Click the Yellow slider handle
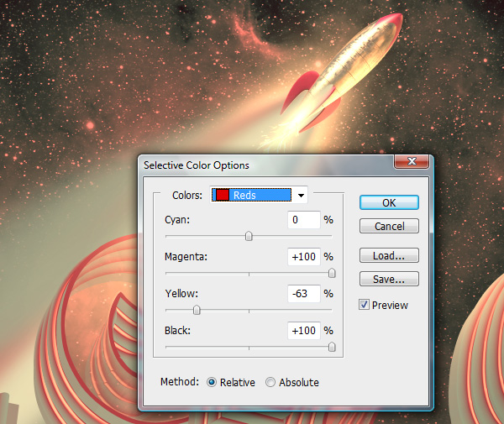The height and width of the screenshot is (424, 504). pyautogui.click(x=197, y=310)
